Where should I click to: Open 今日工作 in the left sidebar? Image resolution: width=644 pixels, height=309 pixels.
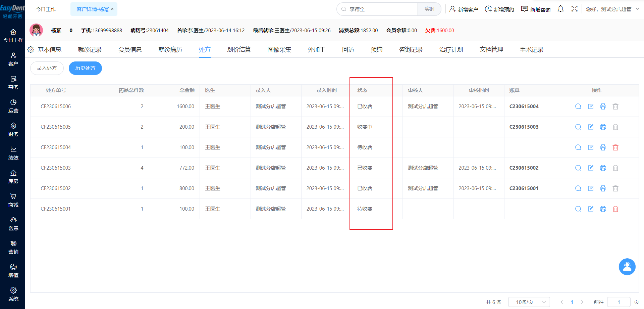[13, 36]
